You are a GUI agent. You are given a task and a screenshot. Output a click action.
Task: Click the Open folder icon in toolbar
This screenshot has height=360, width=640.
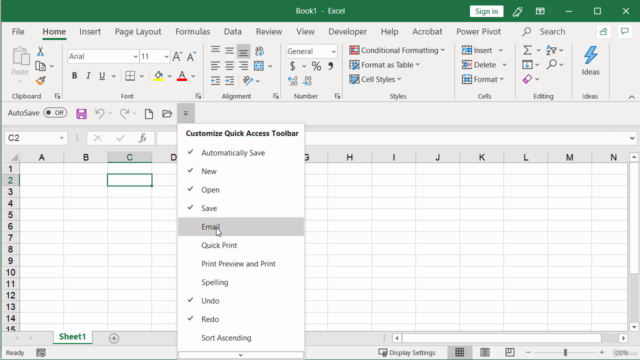(x=167, y=113)
